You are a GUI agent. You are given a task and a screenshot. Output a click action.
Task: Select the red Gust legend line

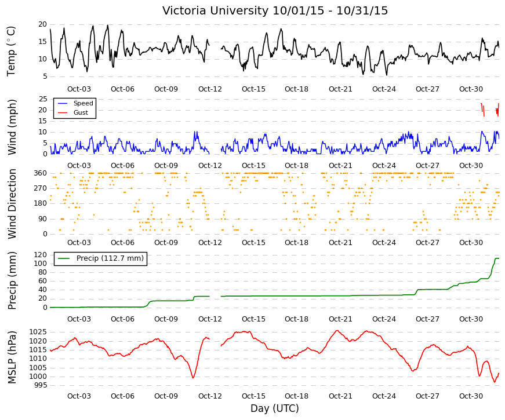click(x=63, y=112)
